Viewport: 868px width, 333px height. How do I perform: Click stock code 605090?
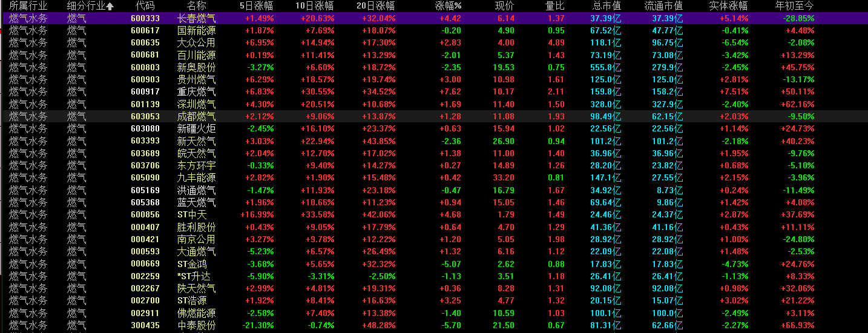click(145, 178)
